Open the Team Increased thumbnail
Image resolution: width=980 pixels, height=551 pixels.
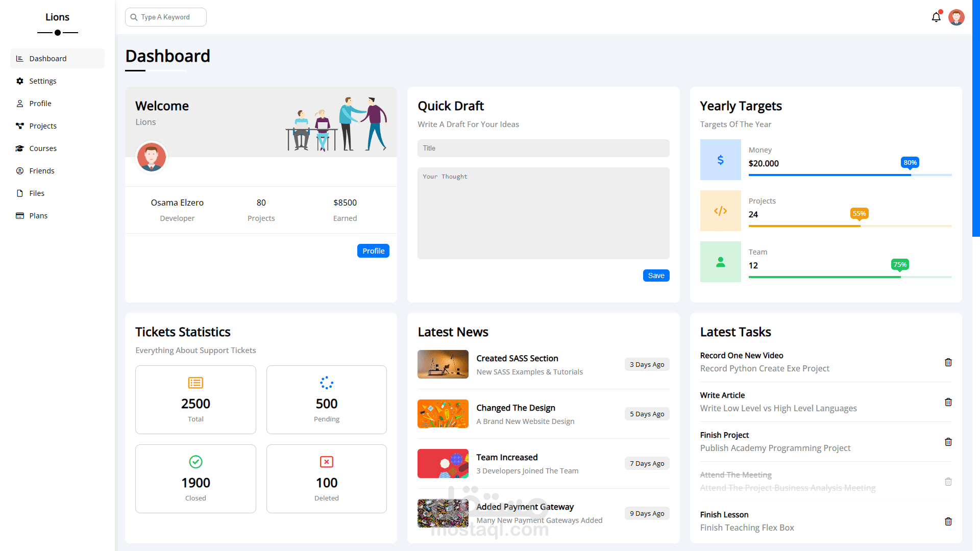click(443, 463)
